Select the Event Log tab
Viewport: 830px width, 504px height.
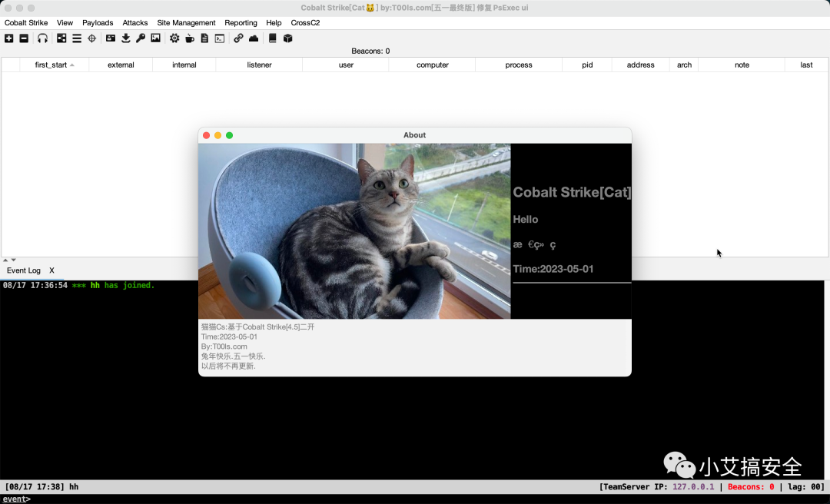tap(24, 270)
